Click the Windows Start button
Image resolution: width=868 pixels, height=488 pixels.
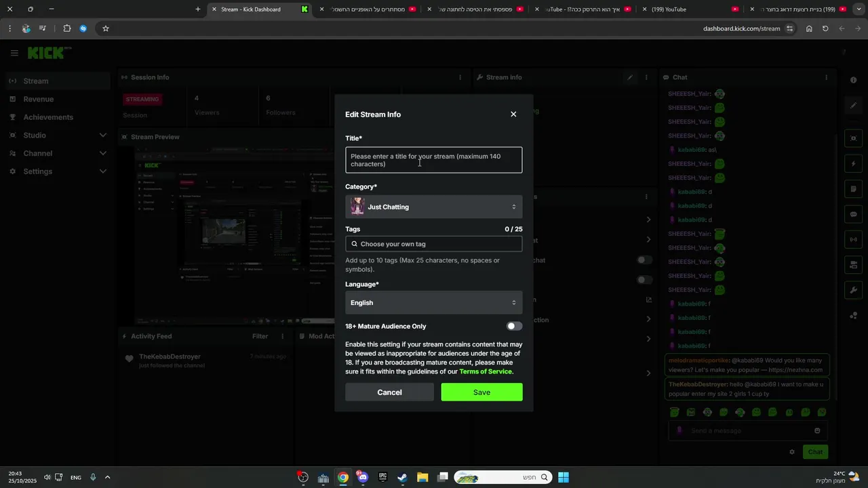pyautogui.click(x=564, y=477)
